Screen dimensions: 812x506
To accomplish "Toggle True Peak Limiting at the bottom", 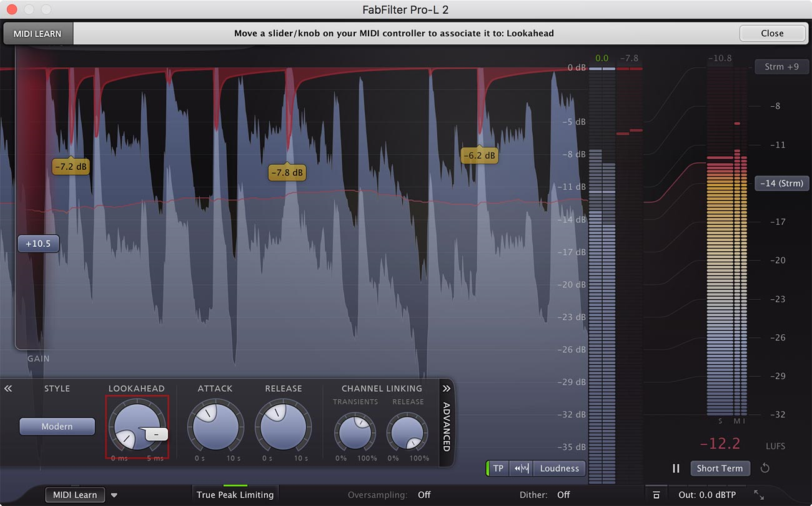I will pos(235,494).
